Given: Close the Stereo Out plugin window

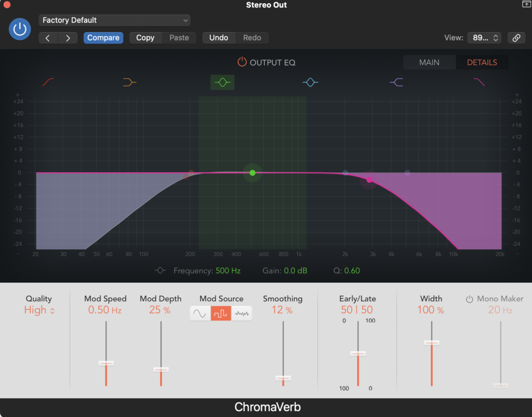Looking at the screenshot, I should click(x=7, y=5).
